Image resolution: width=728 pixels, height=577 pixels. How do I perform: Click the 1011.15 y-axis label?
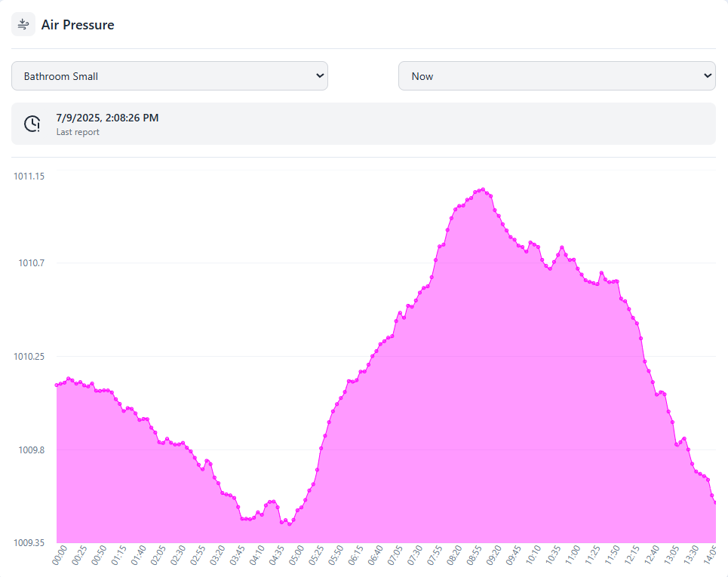[x=29, y=176]
